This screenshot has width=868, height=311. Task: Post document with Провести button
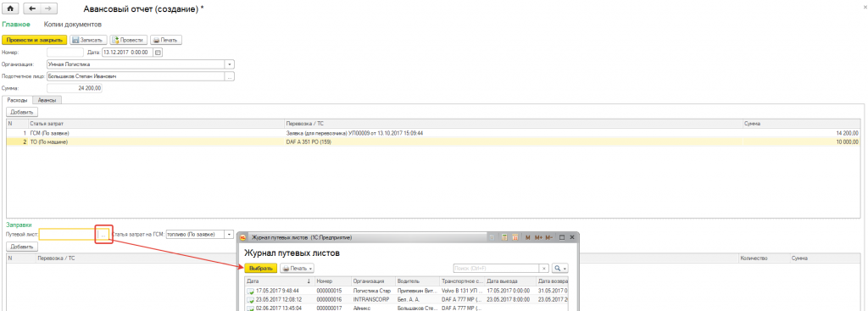pos(129,41)
